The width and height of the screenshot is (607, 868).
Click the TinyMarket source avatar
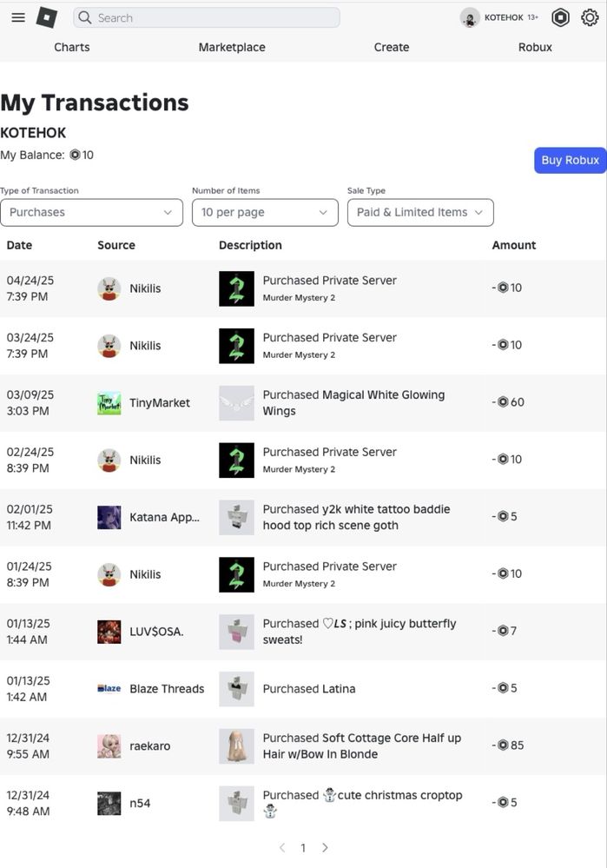[109, 403]
